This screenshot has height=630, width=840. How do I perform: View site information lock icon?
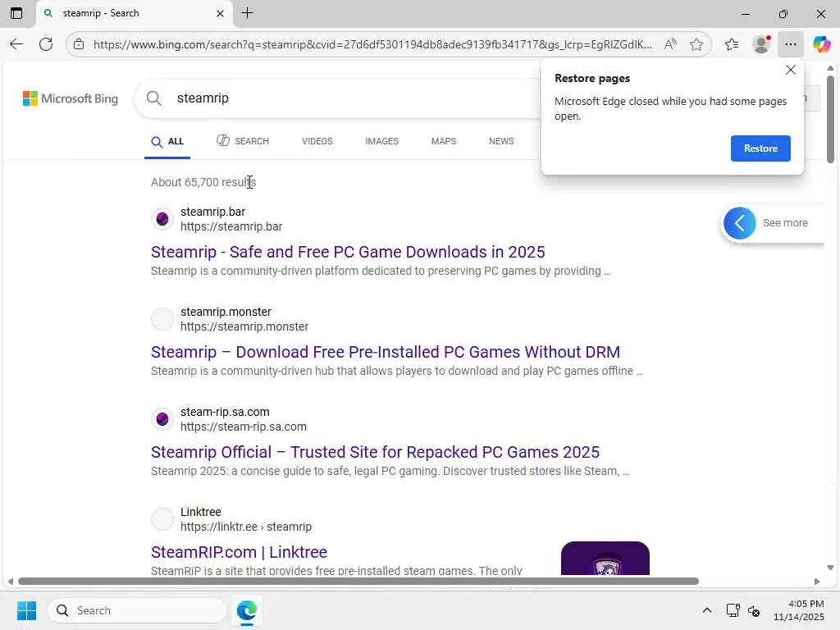79,44
